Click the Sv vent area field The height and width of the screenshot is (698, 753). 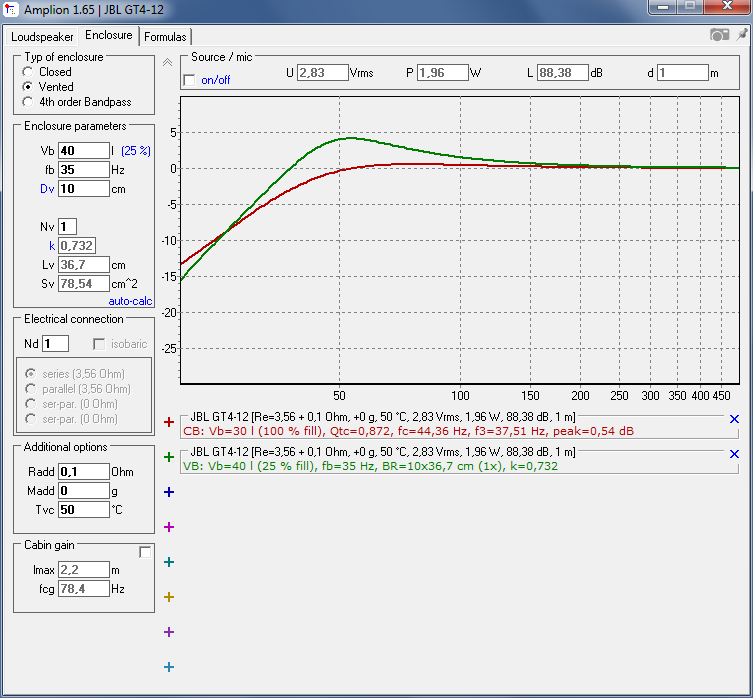[x=84, y=283]
